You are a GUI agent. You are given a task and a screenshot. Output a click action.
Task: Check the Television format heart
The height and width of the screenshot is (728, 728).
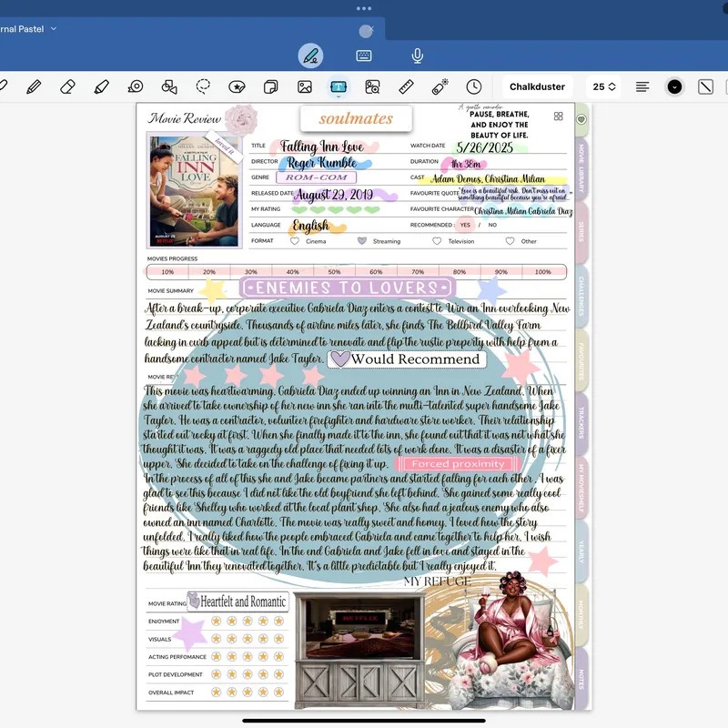[437, 241]
